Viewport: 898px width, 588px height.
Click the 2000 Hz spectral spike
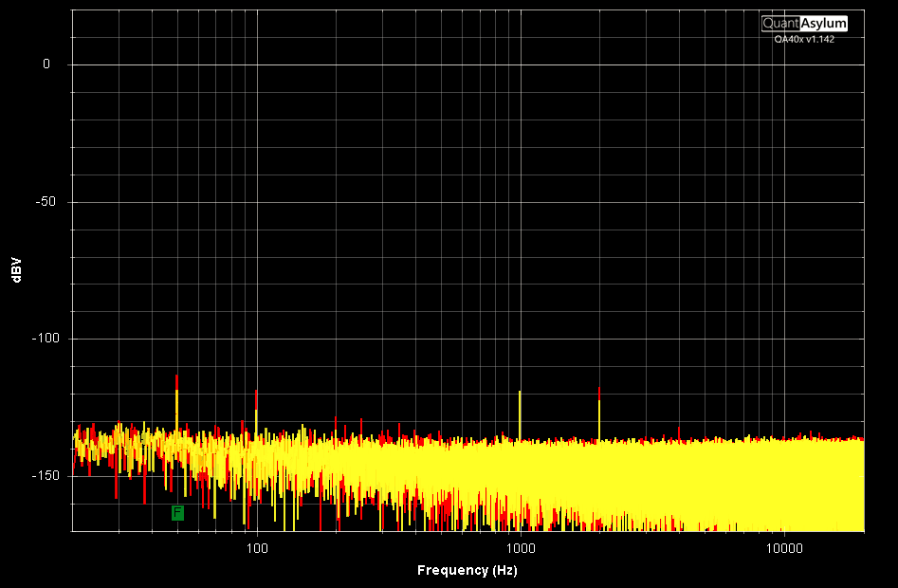(x=599, y=413)
